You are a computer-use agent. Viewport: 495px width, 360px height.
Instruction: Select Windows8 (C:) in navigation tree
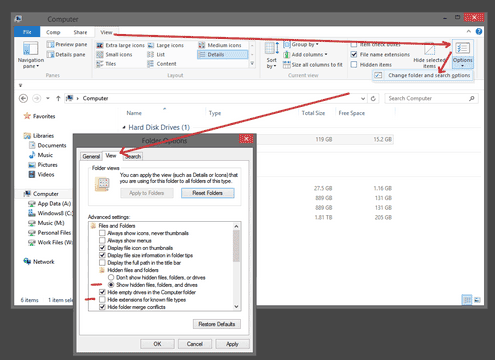(50, 213)
